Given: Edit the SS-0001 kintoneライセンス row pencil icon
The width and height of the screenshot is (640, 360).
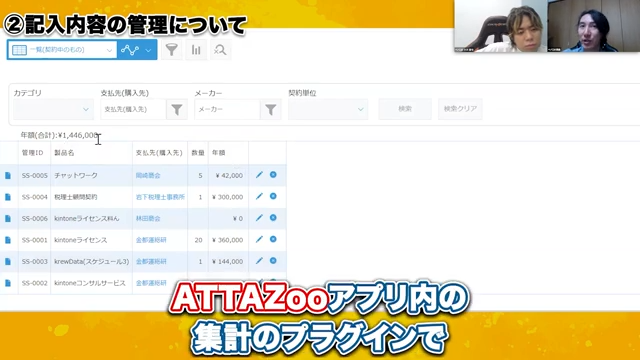Looking at the screenshot, I should click(x=259, y=239).
